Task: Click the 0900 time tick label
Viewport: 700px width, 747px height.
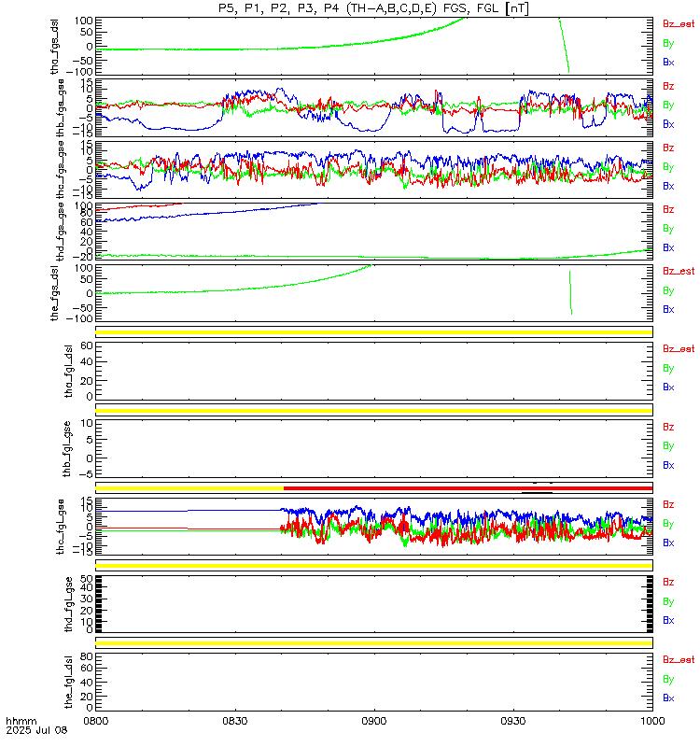Action: coord(374,721)
